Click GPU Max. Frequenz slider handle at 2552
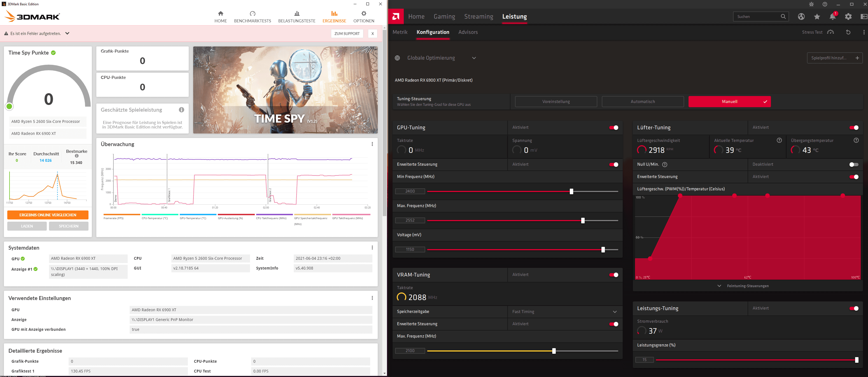The width and height of the screenshot is (868, 377). [583, 221]
